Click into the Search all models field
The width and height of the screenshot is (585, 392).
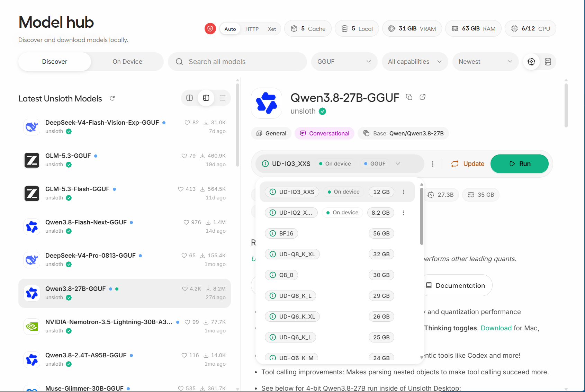[237, 62]
